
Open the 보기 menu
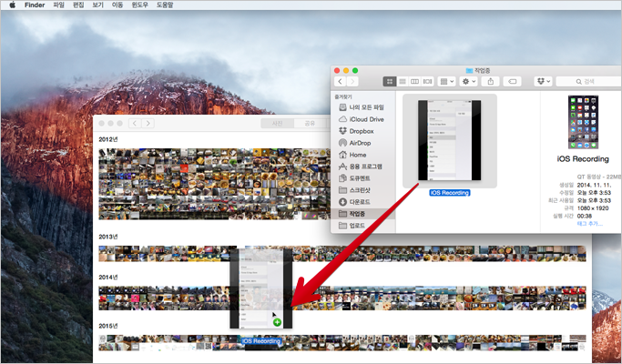pos(97,5)
